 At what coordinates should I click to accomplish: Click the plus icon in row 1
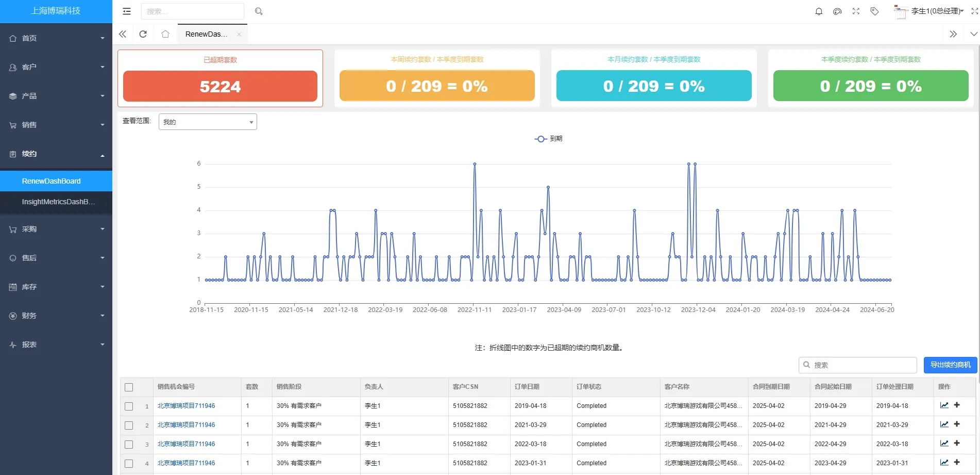point(957,405)
